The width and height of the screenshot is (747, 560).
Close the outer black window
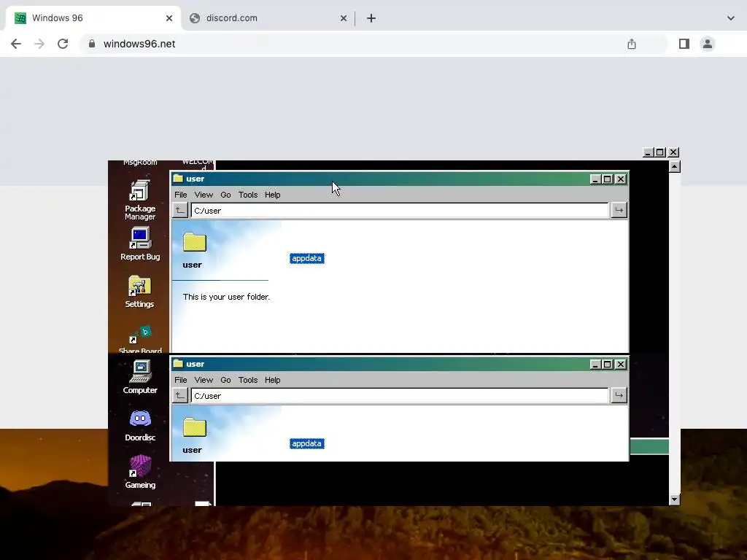tap(673, 152)
